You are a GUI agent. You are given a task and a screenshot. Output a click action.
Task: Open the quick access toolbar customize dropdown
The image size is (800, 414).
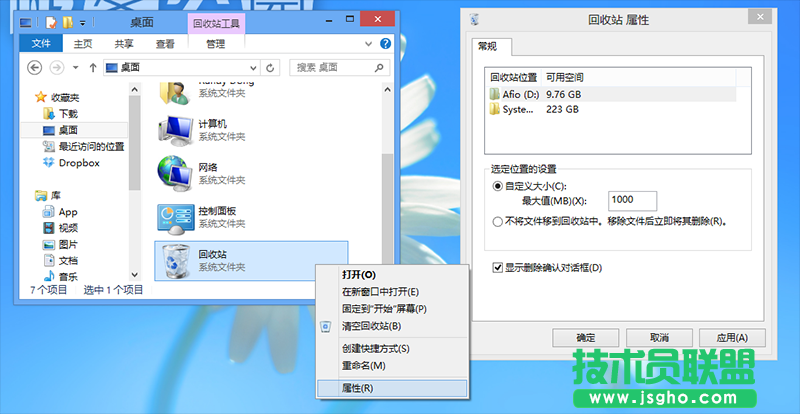tap(83, 23)
